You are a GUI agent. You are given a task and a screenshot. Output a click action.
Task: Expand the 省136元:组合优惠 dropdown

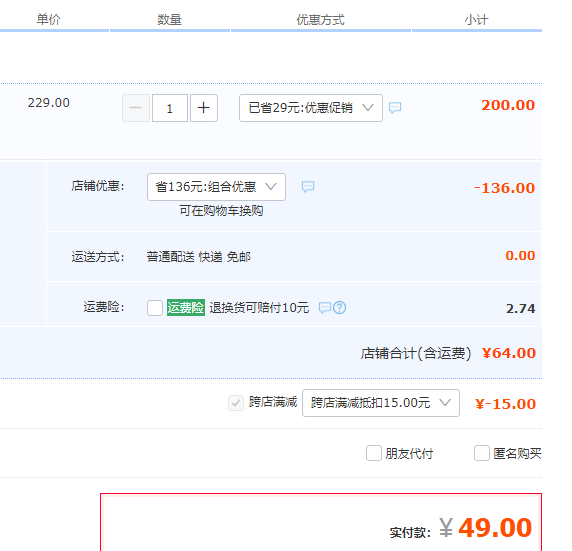pyautogui.click(x=216, y=187)
